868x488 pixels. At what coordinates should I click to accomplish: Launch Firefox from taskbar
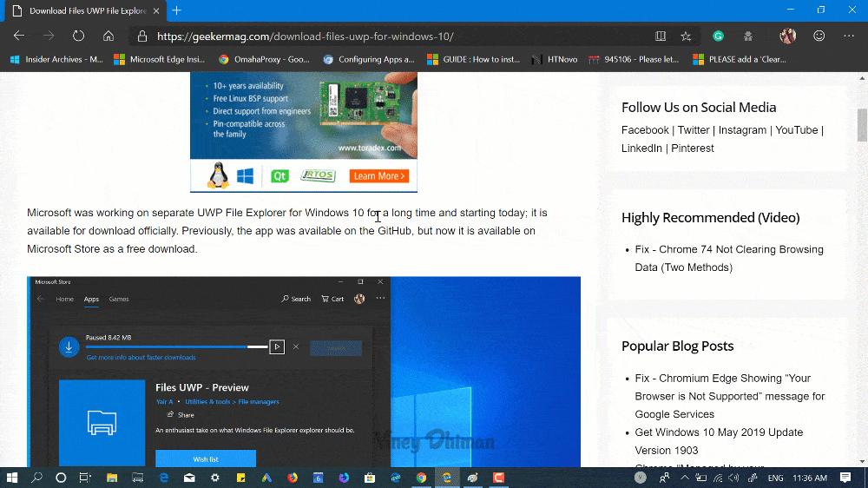coord(293,478)
